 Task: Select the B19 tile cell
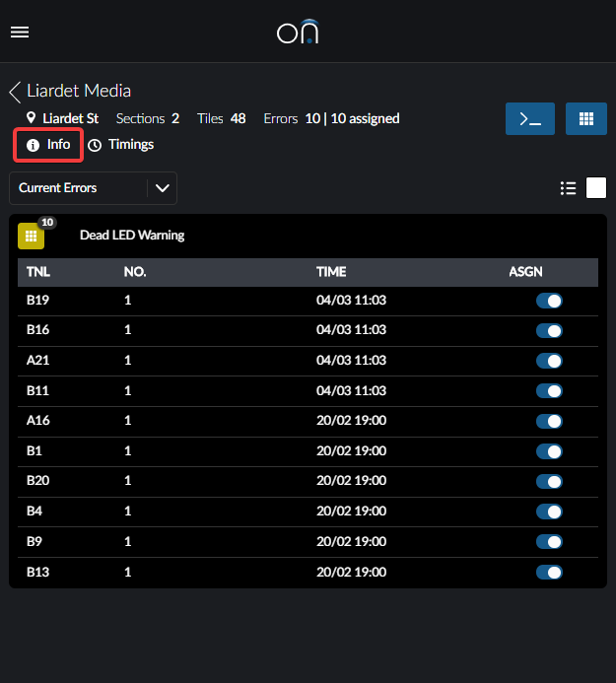[x=37, y=301]
